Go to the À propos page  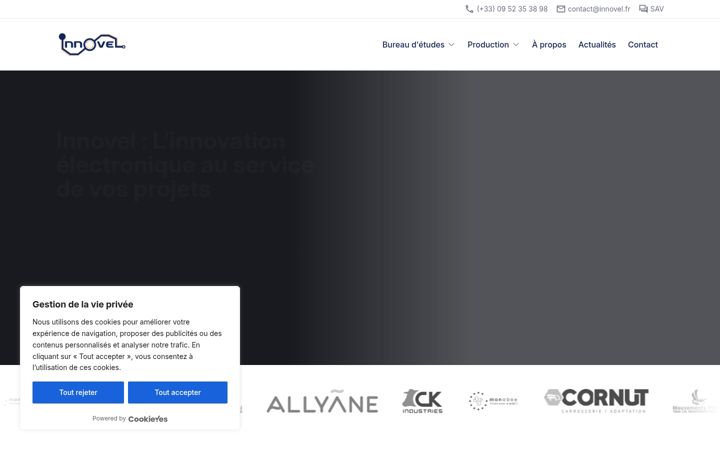tap(549, 45)
